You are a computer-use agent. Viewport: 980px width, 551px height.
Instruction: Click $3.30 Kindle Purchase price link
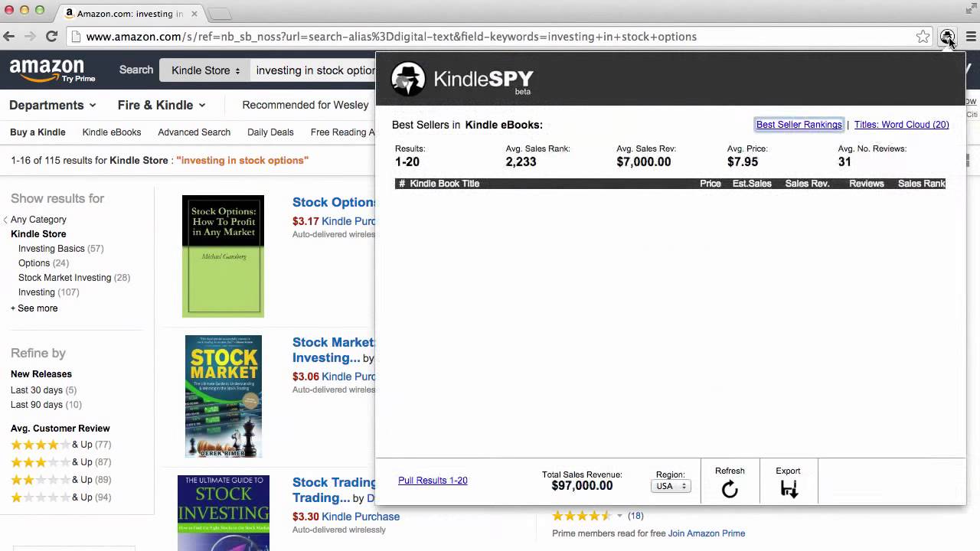tap(346, 517)
